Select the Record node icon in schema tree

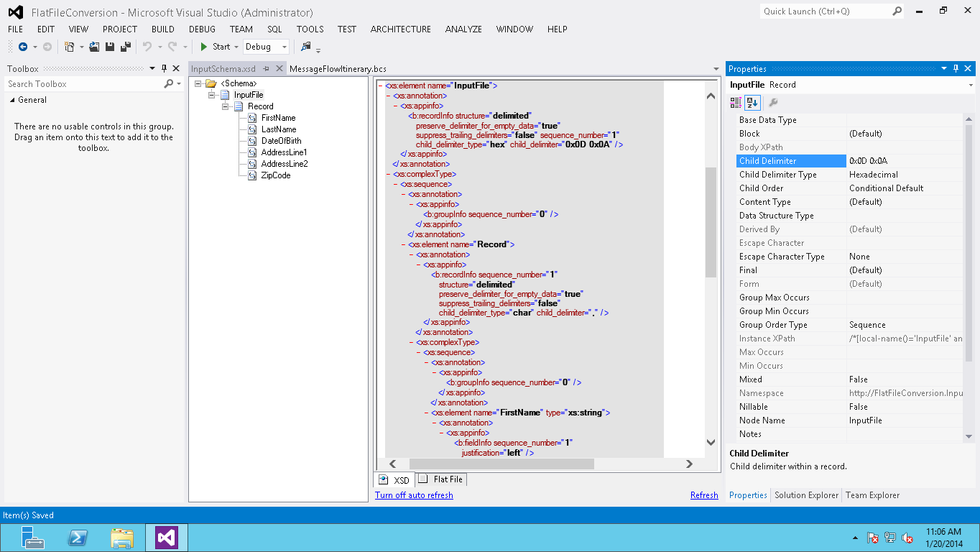pyautogui.click(x=239, y=106)
